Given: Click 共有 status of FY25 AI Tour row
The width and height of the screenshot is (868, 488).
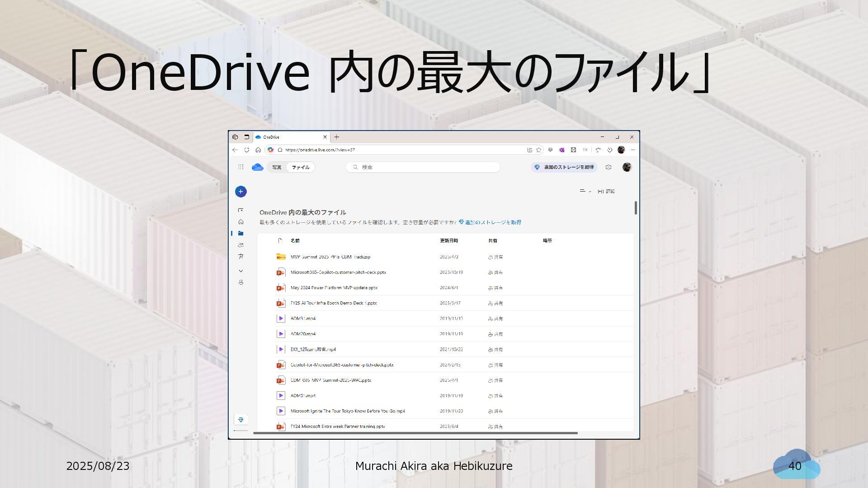Looking at the screenshot, I should point(495,303).
